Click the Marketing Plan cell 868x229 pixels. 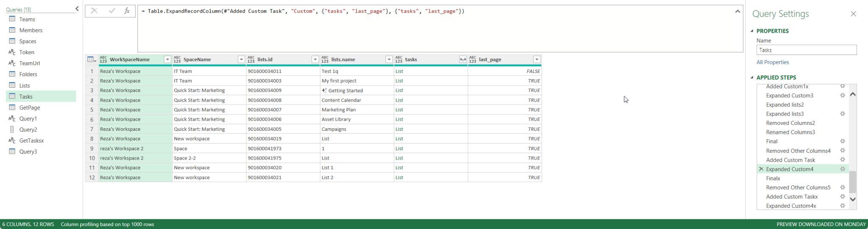pyautogui.click(x=357, y=110)
